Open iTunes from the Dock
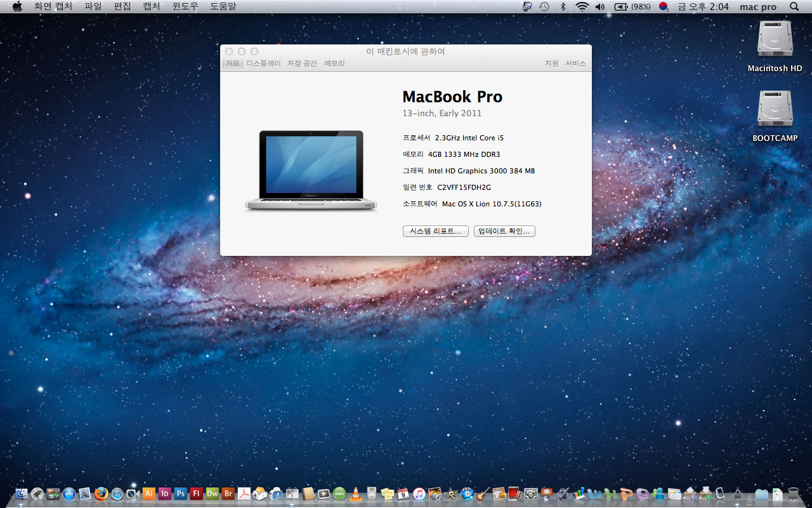This screenshot has height=508, width=812. [x=419, y=493]
